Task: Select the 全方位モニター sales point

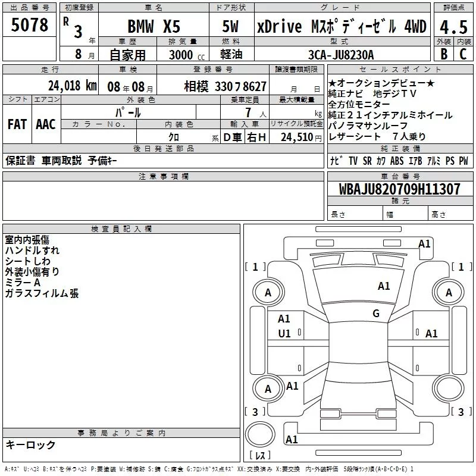Action: 359,105
